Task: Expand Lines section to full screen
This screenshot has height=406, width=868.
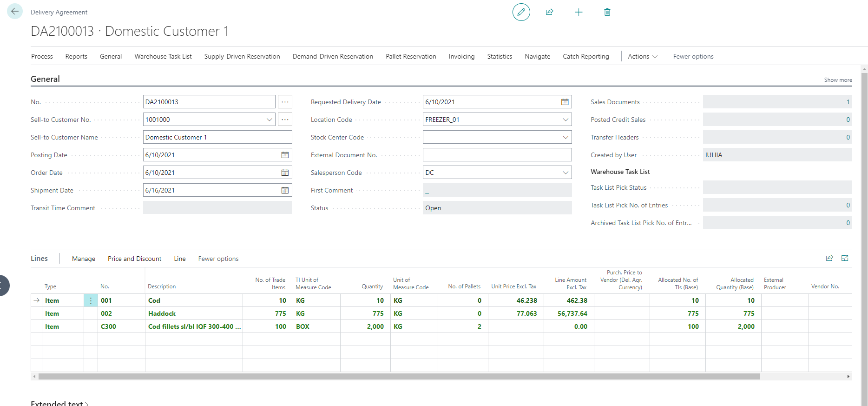Action: coord(845,258)
